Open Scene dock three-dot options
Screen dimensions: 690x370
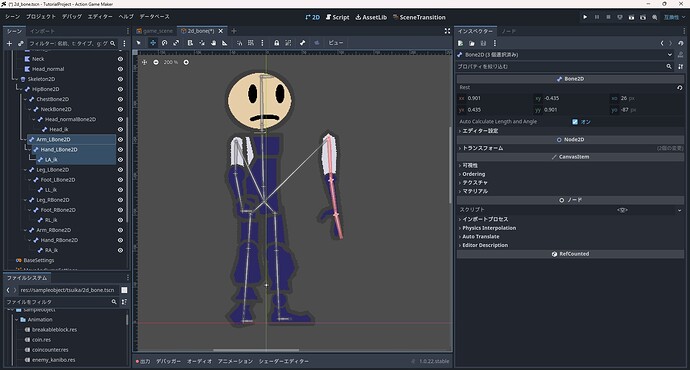(x=125, y=44)
